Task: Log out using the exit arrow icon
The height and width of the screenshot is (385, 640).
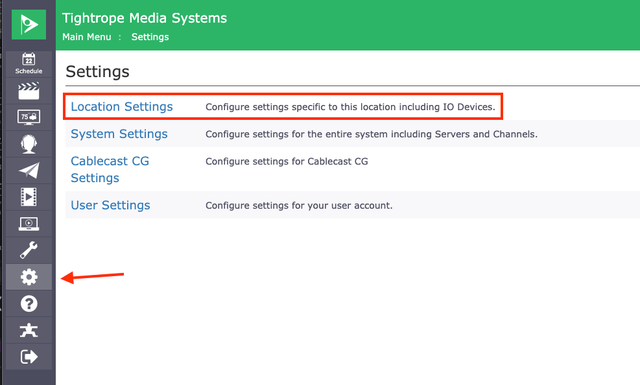Action: (29, 356)
